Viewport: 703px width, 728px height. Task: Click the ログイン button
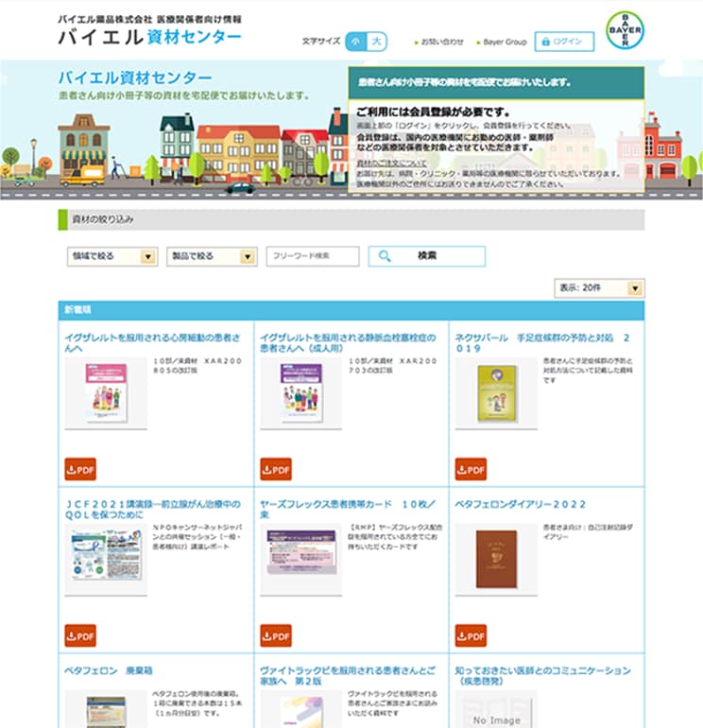(x=564, y=42)
